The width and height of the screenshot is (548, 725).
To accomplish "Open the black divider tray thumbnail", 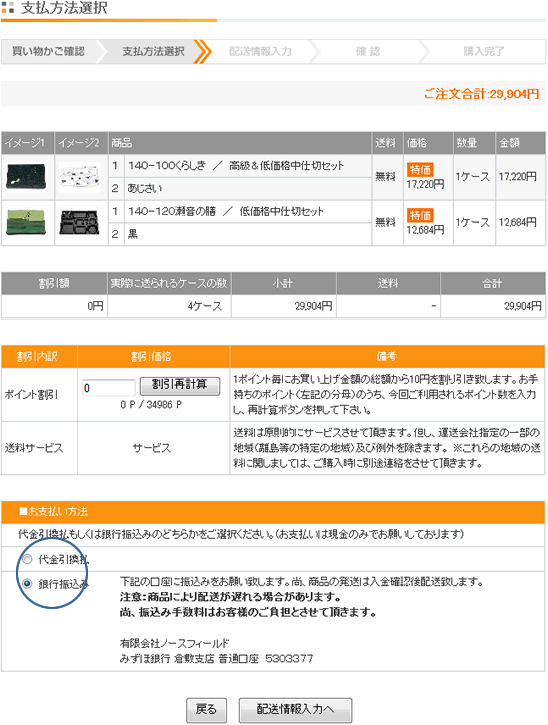I will [80, 222].
